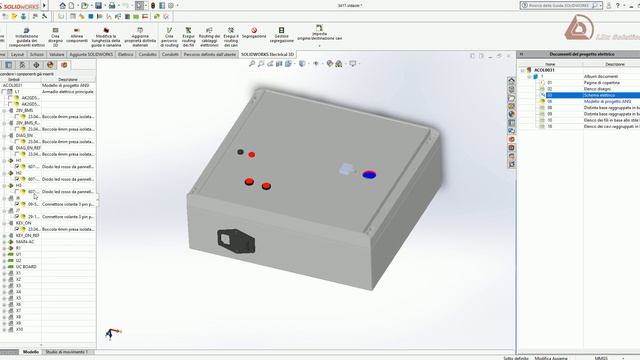This screenshot has width=640, height=360.
Task: Uncheck the H1 LED diode checkbox
Action: click(x=17, y=167)
